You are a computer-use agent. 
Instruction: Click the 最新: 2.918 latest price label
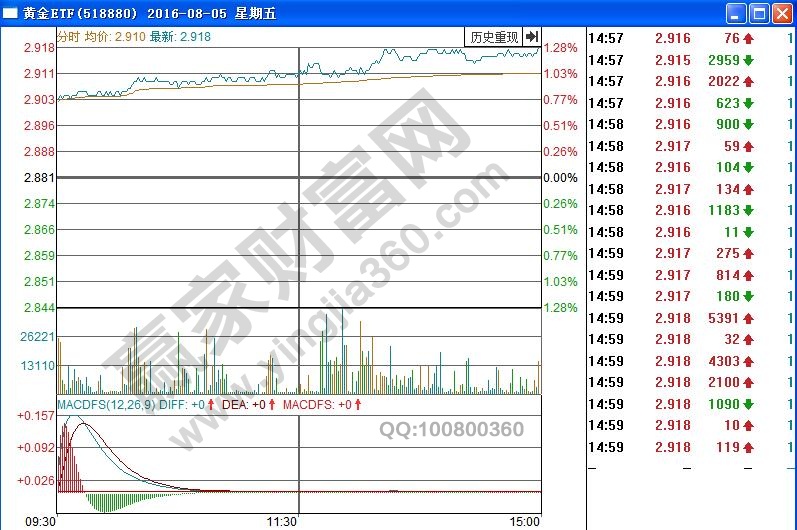(179, 36)
